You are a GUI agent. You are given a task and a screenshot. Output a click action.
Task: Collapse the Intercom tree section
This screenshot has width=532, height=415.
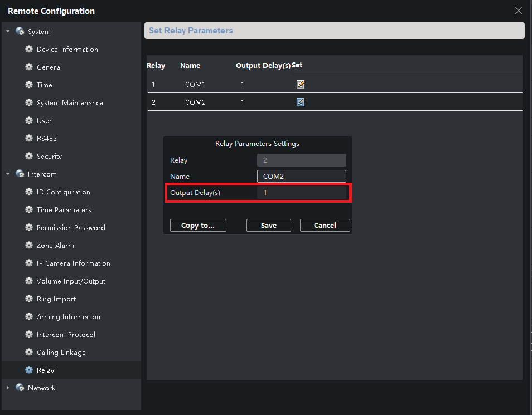8,174
